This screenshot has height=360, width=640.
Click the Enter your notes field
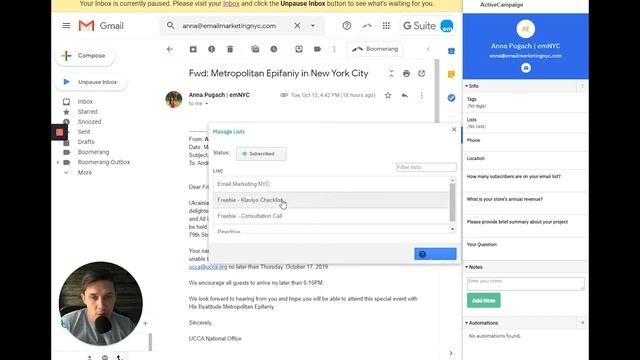click(525, 284)
